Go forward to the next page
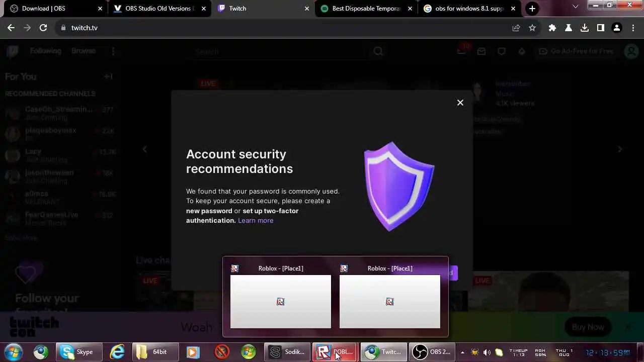Viewport: 644px width, 362px height. (x=27, y=28)
